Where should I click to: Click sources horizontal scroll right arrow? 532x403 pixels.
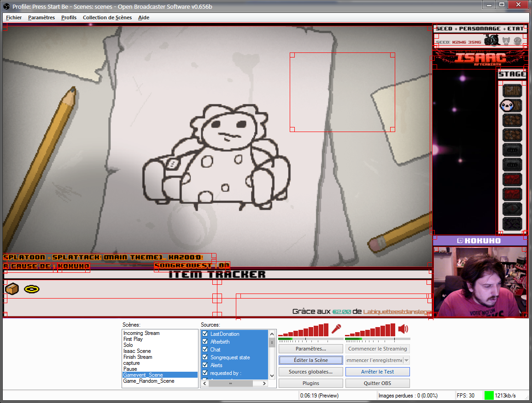point(264,383)
